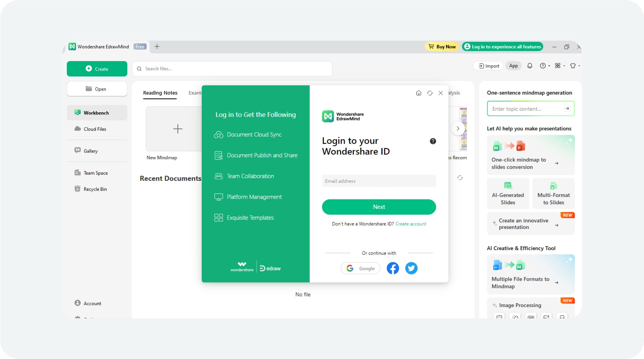Viewport: 644px width, 359px height.
Task: Open Multi-Format to Slides card
Action: click(x=553, y=193)
